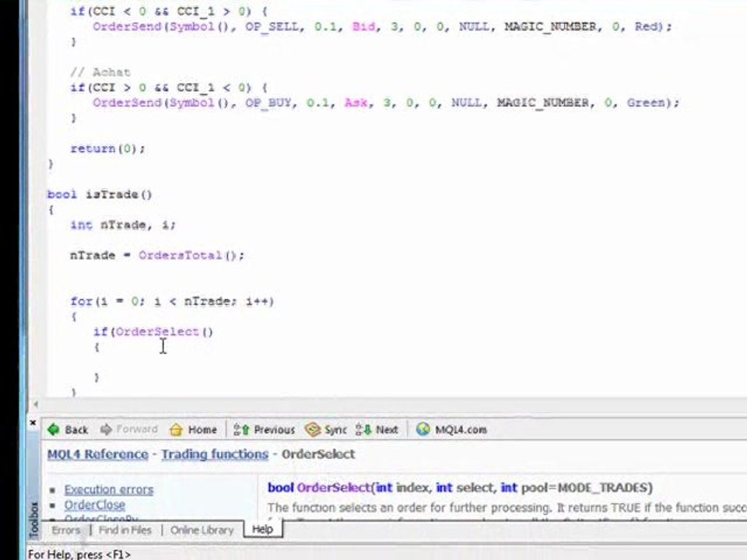Viewport: 747px width, 560px height.
Task: Click the left arrow of horizontal scrollbar
Action: point(35,404)
